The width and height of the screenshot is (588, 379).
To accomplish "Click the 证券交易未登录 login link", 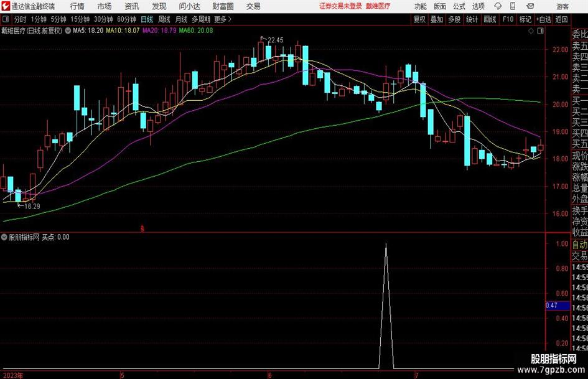I will (x=340, y=6).
